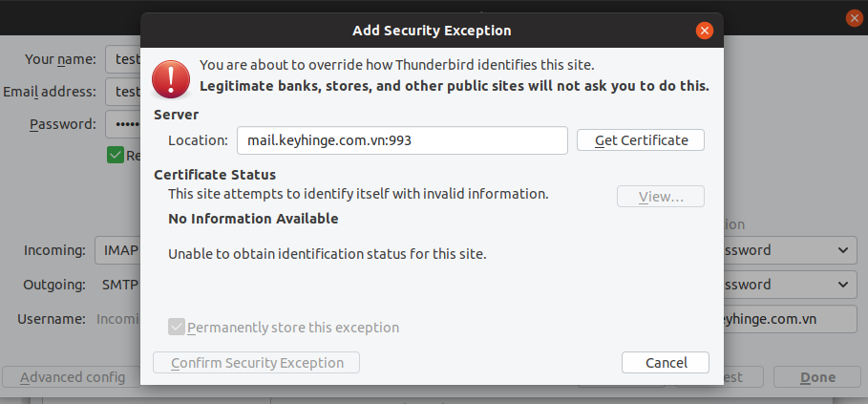Expand the outgoing authentication dropdown arrow
The height and width of the screenshot is (404, 868).
[x=843, y=285]
